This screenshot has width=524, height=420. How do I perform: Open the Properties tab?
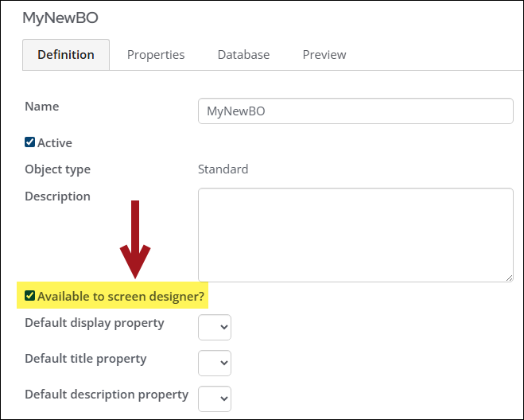156,55
